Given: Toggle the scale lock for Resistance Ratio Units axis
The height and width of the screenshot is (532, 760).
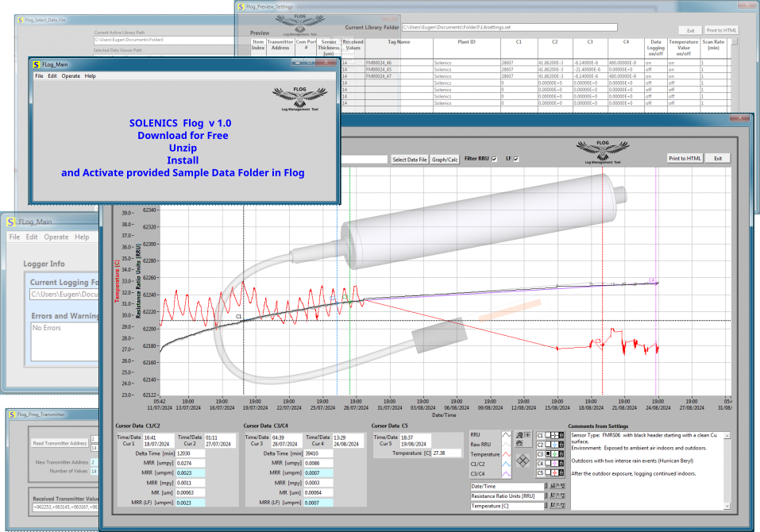Looking at the screenshot, I should pos(546,495).
